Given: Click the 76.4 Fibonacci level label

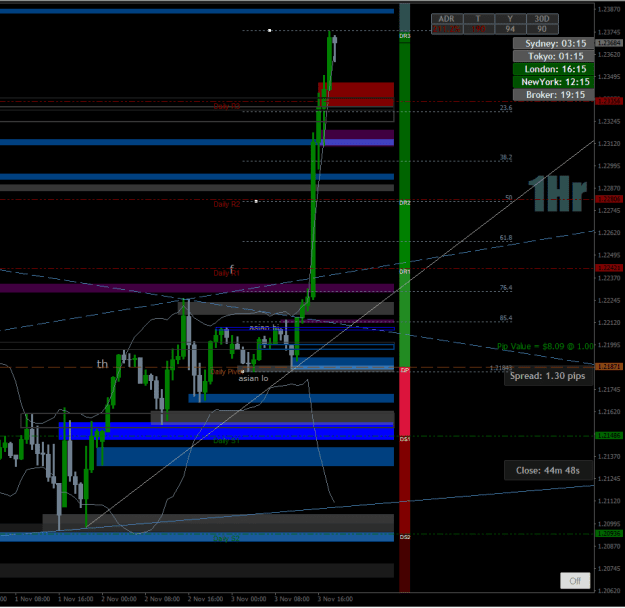Looking at the screenshot, I should click(506, 288).
